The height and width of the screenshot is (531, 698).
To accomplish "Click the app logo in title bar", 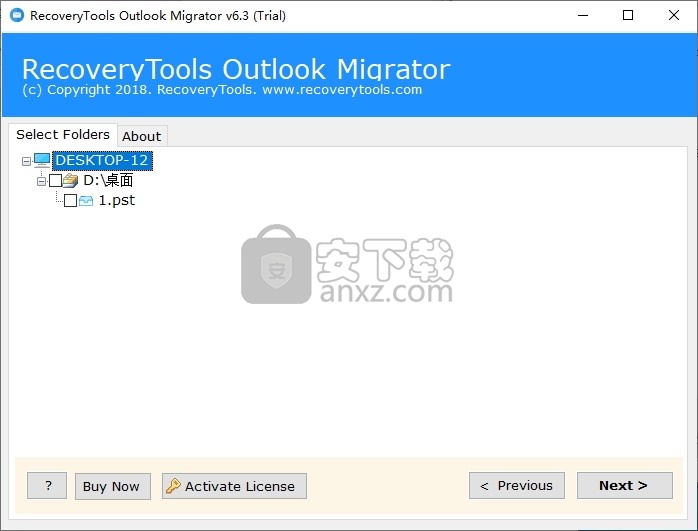I will [x=16, y=15].
